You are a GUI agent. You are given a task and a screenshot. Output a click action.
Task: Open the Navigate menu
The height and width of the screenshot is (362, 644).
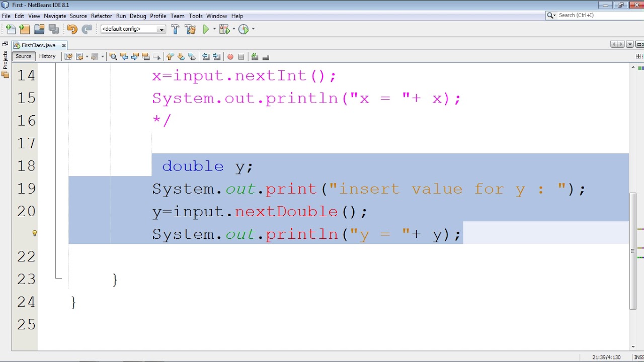[x=55, y=16]
